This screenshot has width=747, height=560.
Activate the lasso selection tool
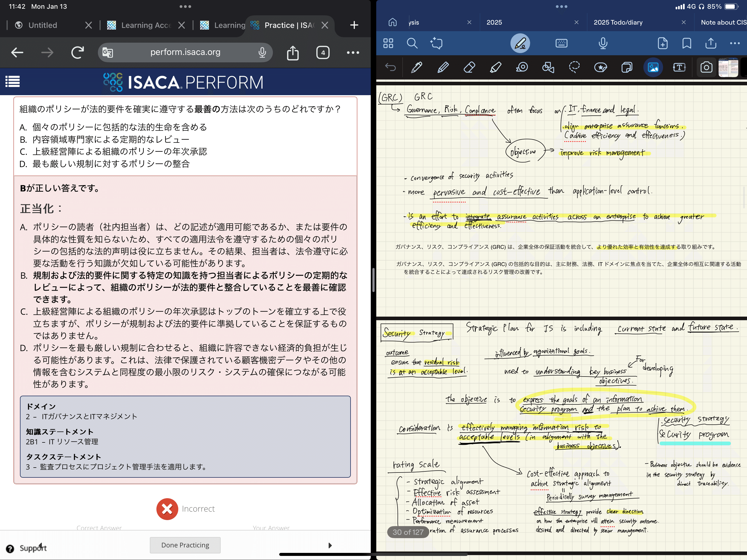pos(574,67)
